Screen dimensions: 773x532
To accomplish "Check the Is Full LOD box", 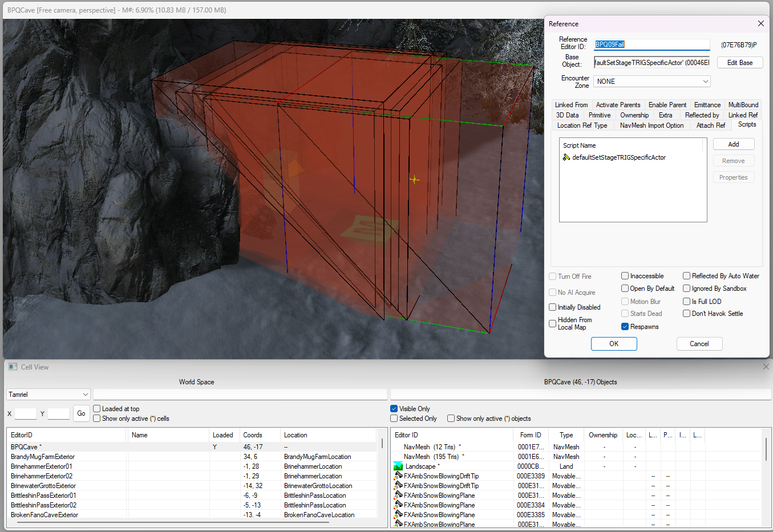I will tap(686, 302).
